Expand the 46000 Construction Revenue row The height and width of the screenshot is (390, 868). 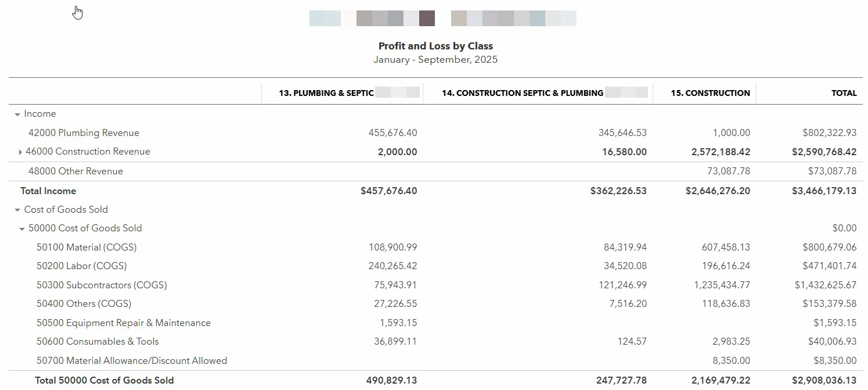click(21, 152)
